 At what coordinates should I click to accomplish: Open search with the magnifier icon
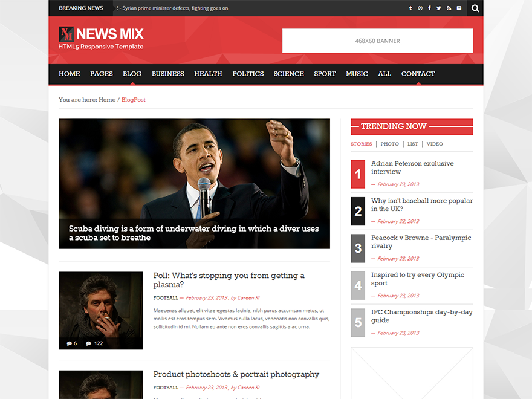[475, 8]
